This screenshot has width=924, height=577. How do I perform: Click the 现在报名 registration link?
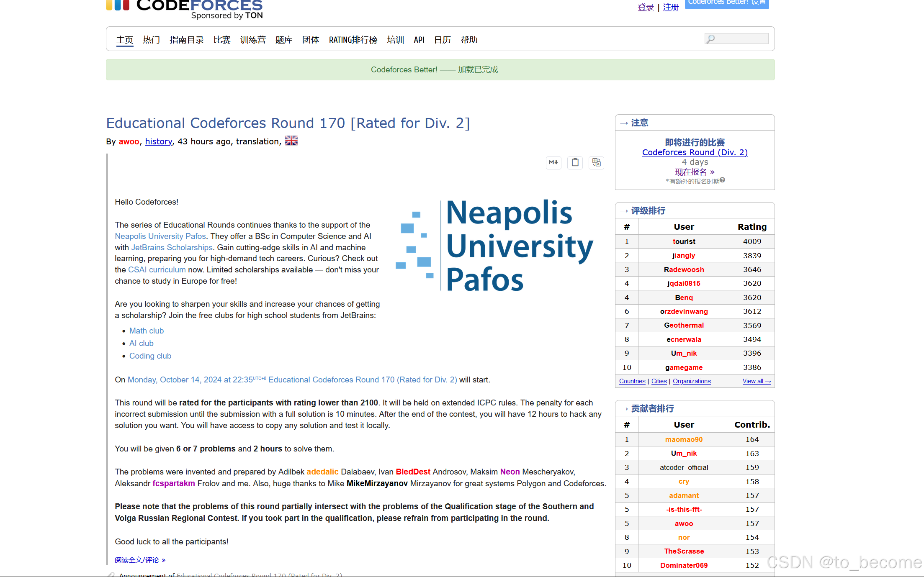pos(694,172)
